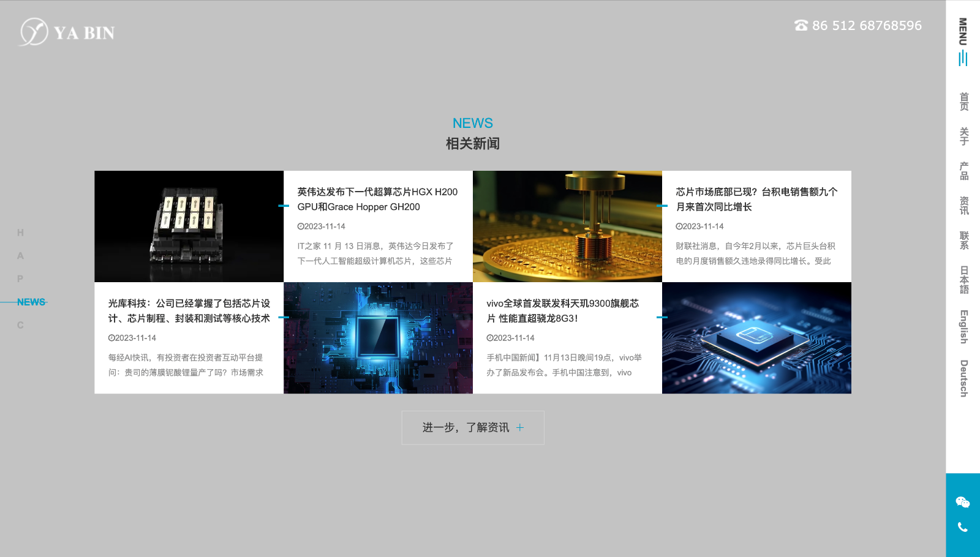
Task: Click summary text starting 财联社消息
Action: [x=755, y=253]
